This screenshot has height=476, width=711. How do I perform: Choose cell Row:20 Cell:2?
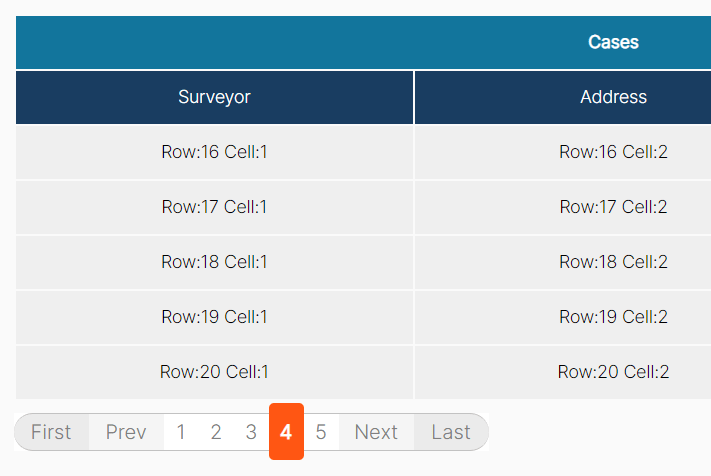tap(563, 372)
